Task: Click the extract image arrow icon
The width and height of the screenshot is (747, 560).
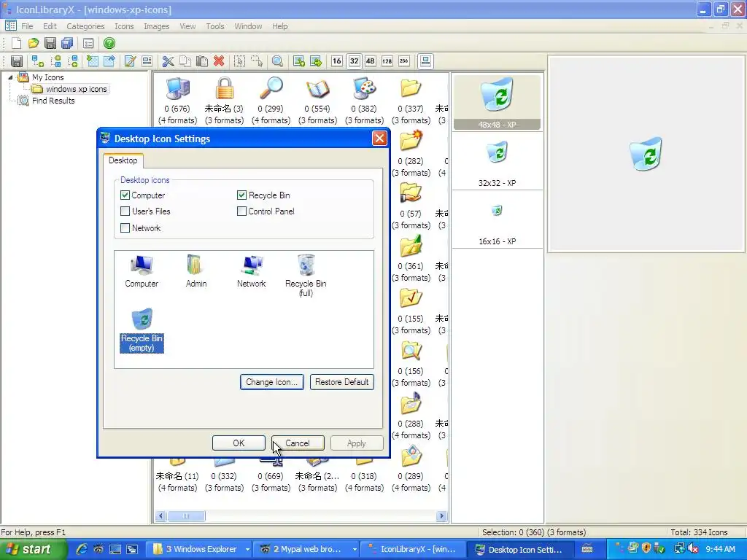Action: (x=315, y=61)
